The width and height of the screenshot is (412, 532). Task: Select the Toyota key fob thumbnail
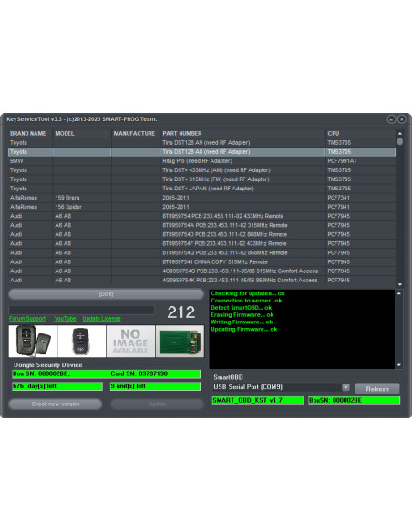tap(82, 342)
